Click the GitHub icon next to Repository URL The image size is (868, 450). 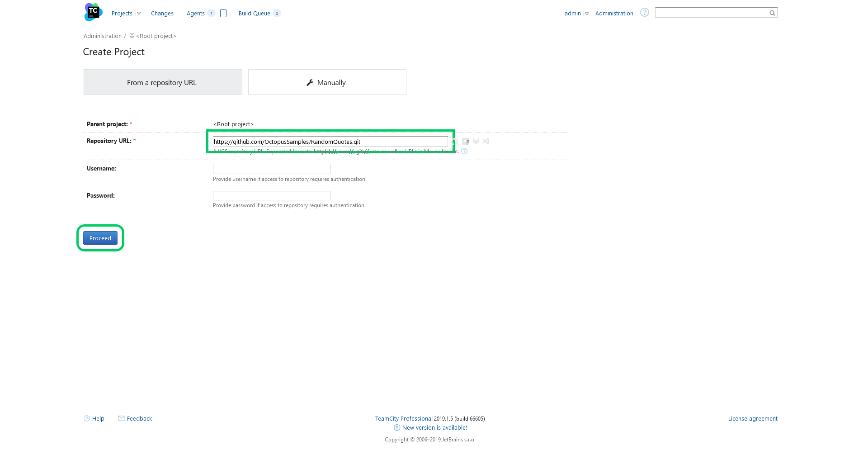pos(455,142)
